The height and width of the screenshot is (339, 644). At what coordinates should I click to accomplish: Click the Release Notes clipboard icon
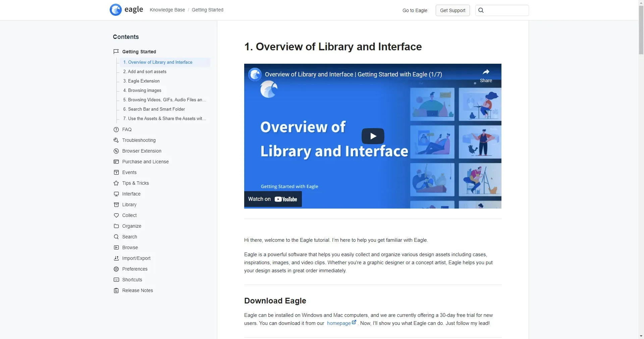116,290
